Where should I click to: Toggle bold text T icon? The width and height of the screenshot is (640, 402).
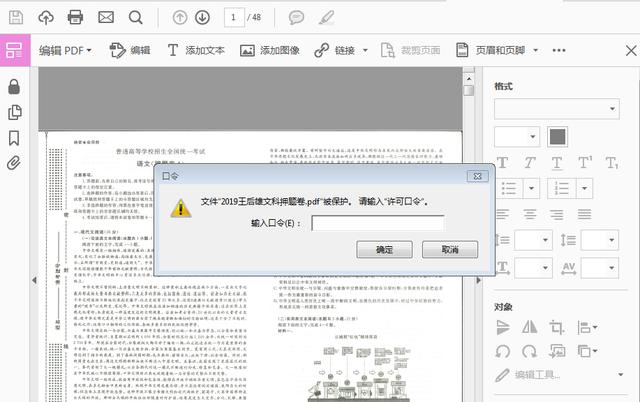[x=502, y=162]
